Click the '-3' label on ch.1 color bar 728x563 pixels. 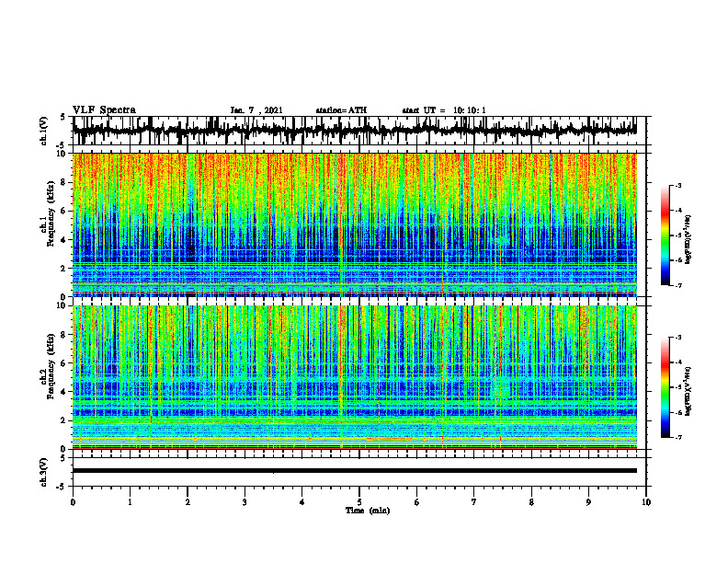(x=678, y=186)
